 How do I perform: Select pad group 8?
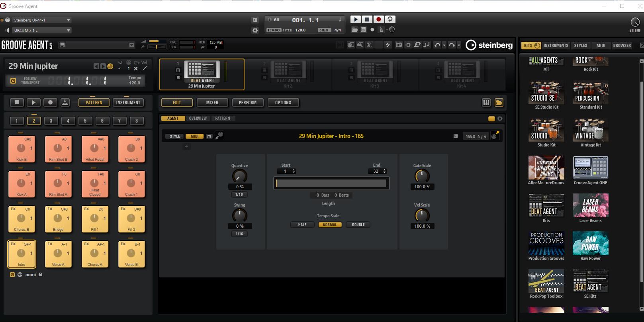(x=137, y=121)
